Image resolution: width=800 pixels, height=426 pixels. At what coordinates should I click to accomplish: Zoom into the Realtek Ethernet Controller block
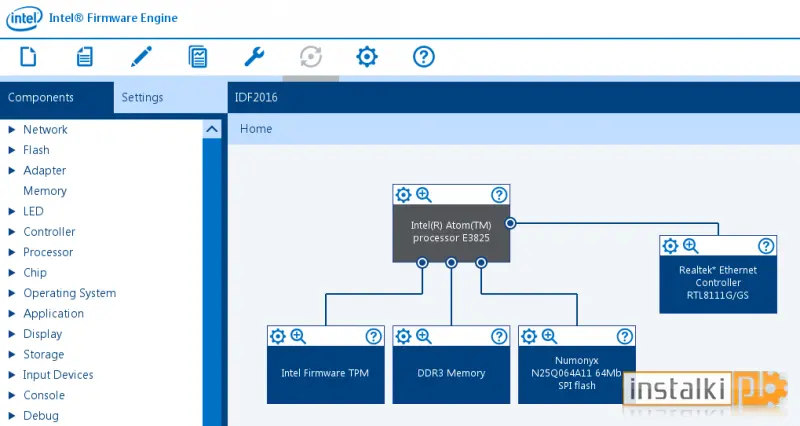pyautogui.click(x=691, y=246)
